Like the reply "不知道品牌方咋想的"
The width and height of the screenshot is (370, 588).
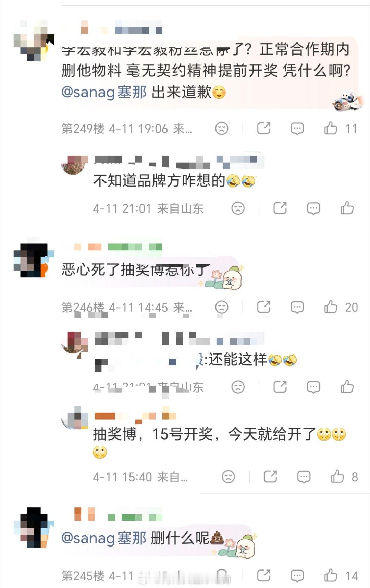coord(347,208)
